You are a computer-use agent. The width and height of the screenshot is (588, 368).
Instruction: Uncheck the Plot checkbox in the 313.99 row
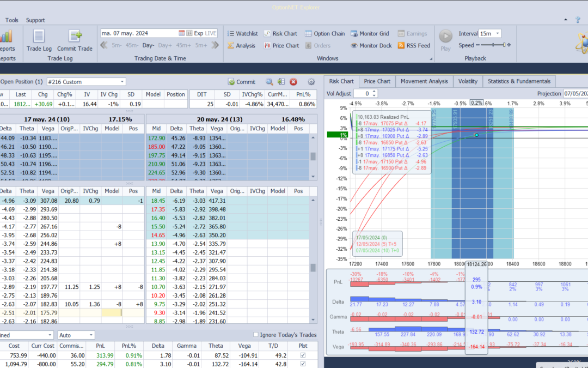(303, 355)
